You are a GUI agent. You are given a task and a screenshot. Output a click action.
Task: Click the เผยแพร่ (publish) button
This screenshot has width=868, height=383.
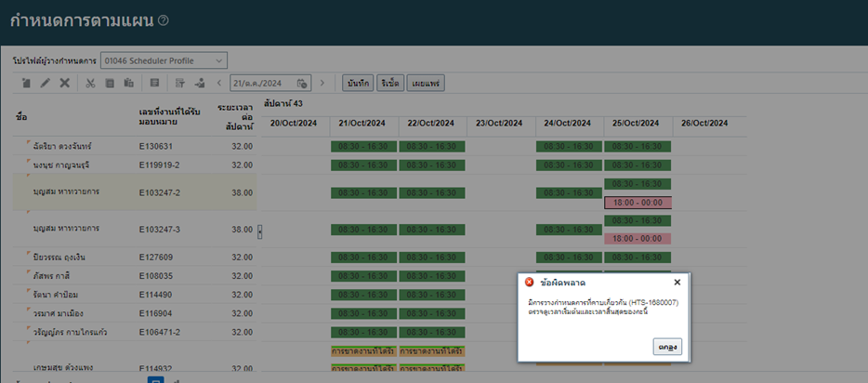pos(427,84)
